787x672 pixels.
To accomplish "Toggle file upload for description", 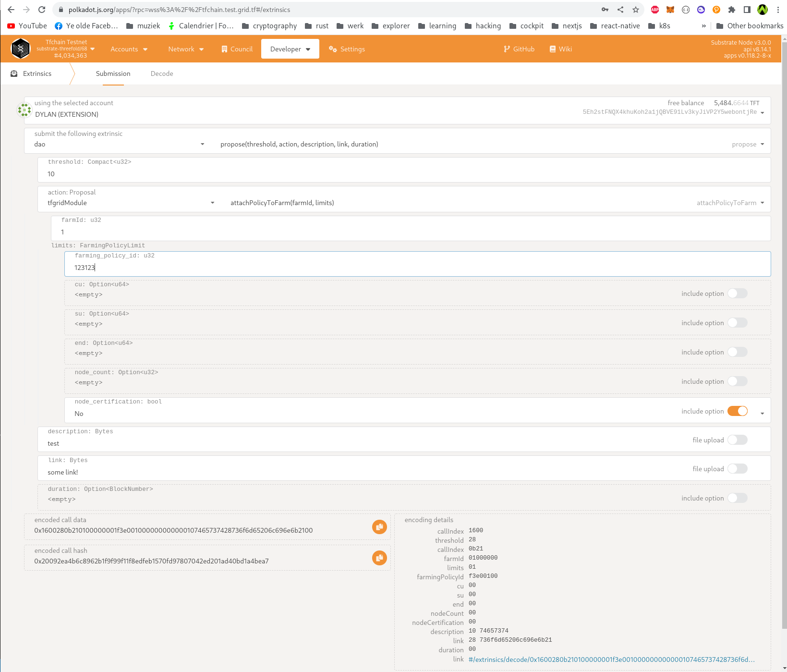I will pyautogui.click(x=737, y=440).
